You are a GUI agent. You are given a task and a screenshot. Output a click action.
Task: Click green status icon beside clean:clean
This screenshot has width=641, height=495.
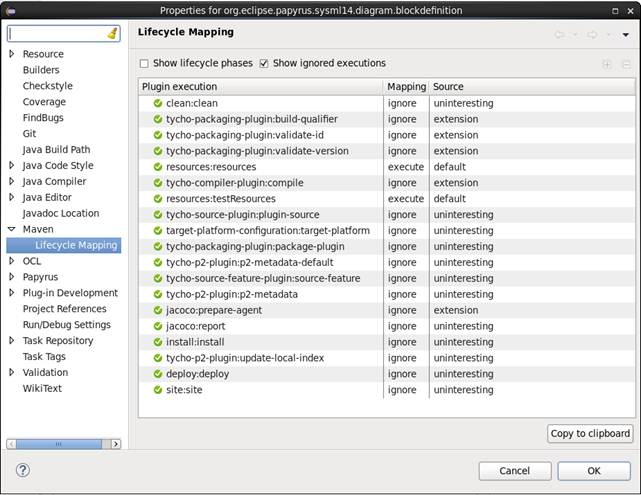coord(158,103)
